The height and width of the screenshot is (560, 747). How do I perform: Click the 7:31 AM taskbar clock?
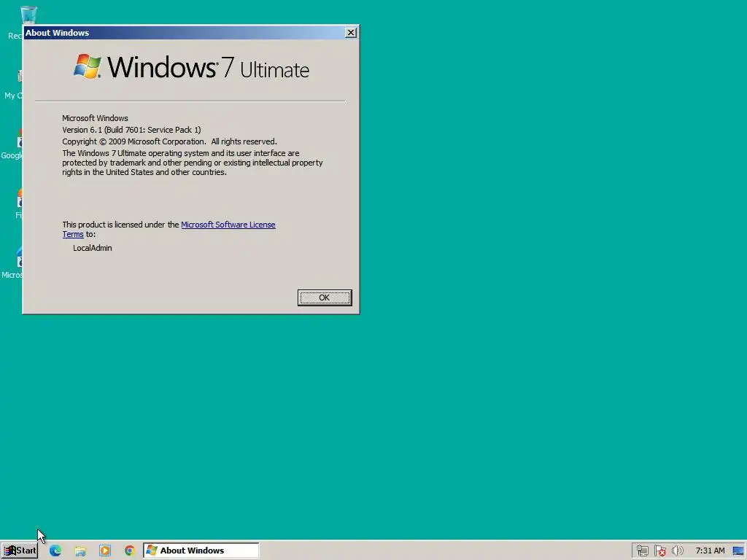710,551
